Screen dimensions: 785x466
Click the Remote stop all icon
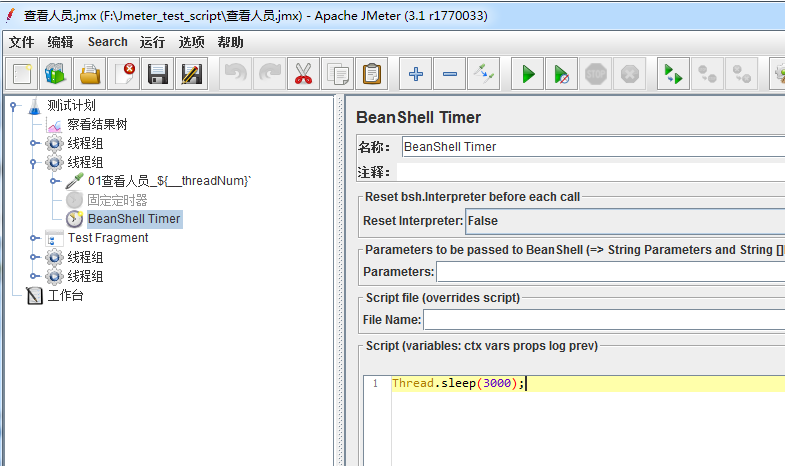pos(707,74)
